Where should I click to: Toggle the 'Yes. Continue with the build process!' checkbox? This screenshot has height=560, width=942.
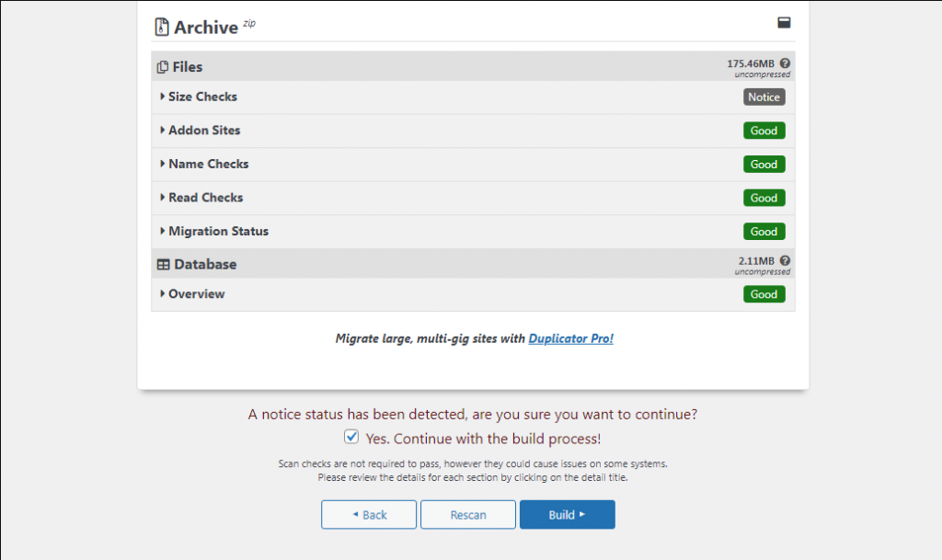(x=351, y=437)
